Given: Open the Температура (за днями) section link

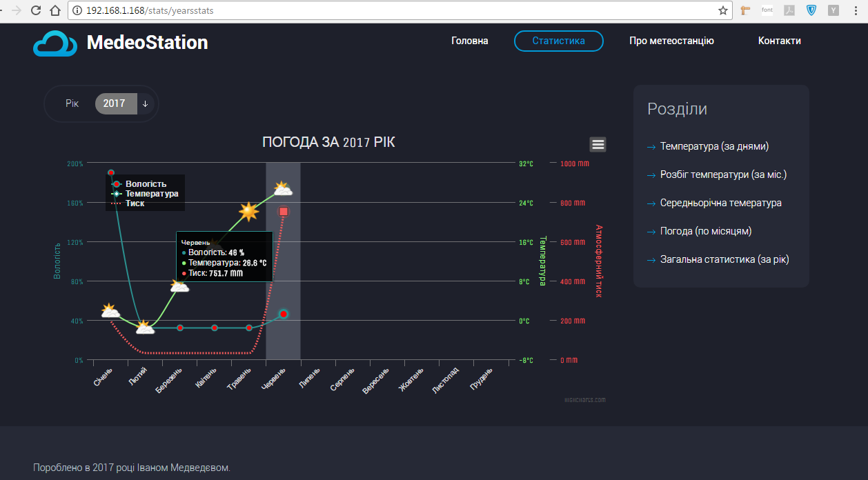Looking at the screenshot, I should (x=713, y=146).
